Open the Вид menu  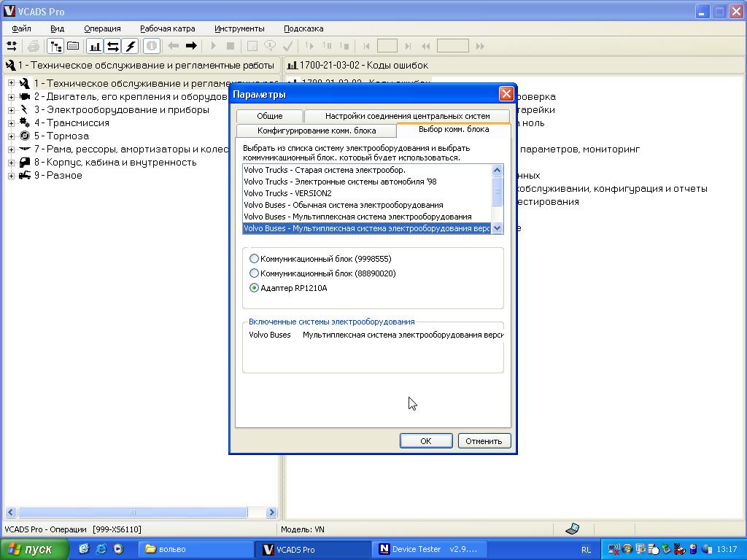[x=57, y=28]
